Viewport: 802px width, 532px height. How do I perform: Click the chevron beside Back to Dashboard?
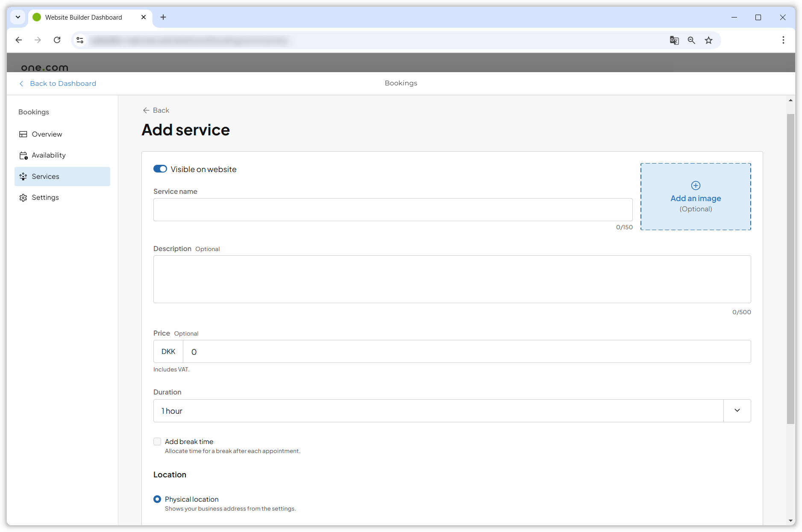coord(21,83)
